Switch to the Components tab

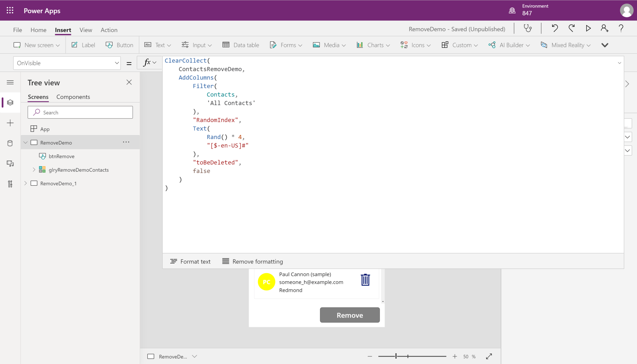point(73,97)
